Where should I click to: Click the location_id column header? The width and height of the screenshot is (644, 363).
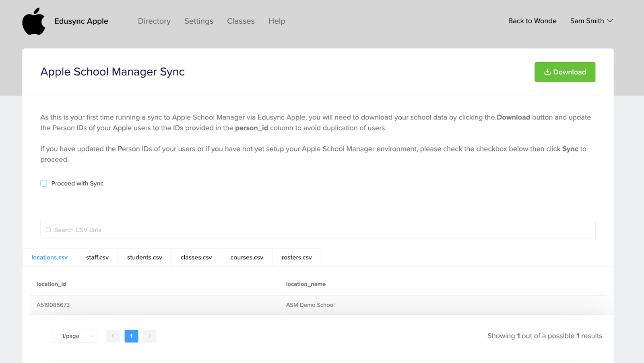coord(52,284)
